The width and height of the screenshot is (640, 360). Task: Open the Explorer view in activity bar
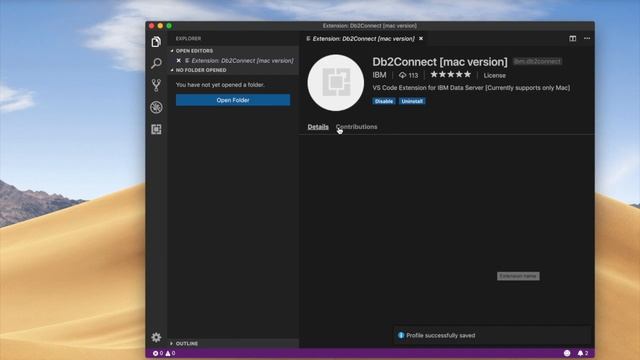click(156, 42)
